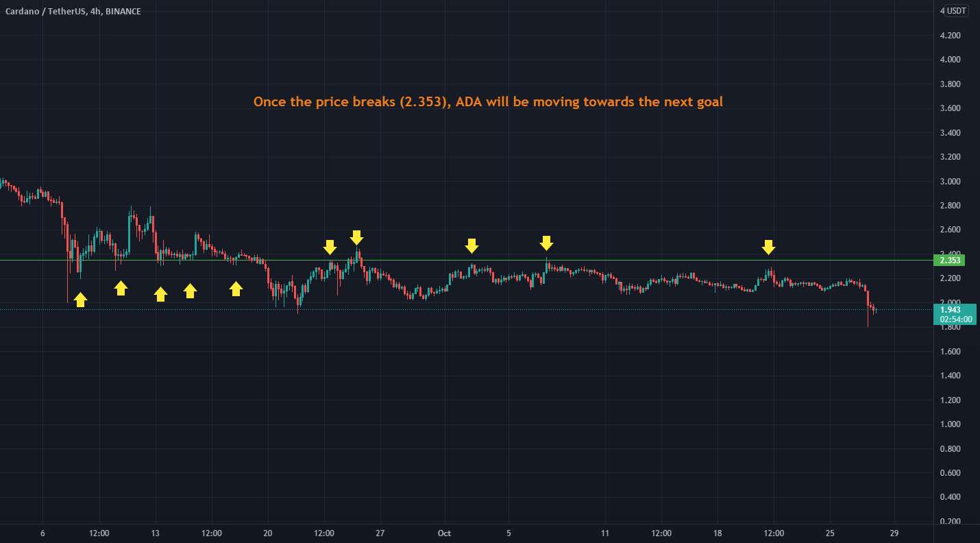Viewport: 980px width, 543px height.
Task: Click the 1.400 price scale value
Action: tap(950, 376)
